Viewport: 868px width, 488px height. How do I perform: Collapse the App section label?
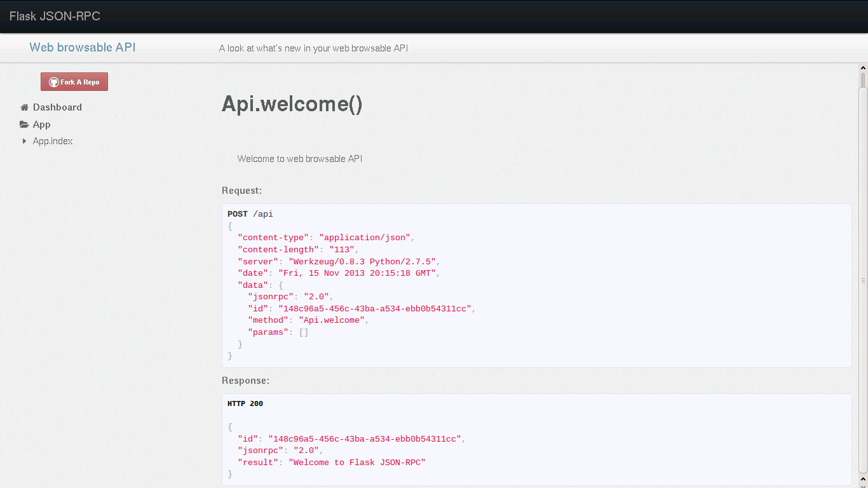point(41,125)
